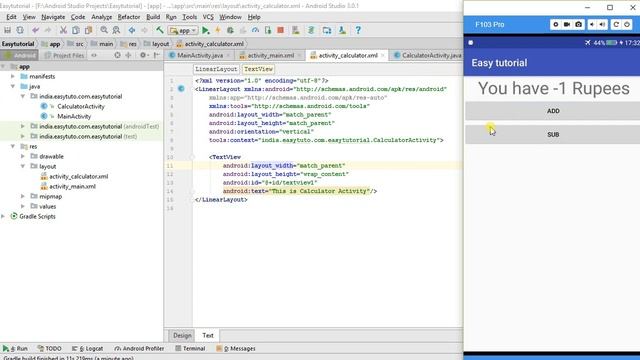This screenshot has height=360, width=640.
Task: Apply changes with the lightning bolt icon
Action: pos(218,30)
